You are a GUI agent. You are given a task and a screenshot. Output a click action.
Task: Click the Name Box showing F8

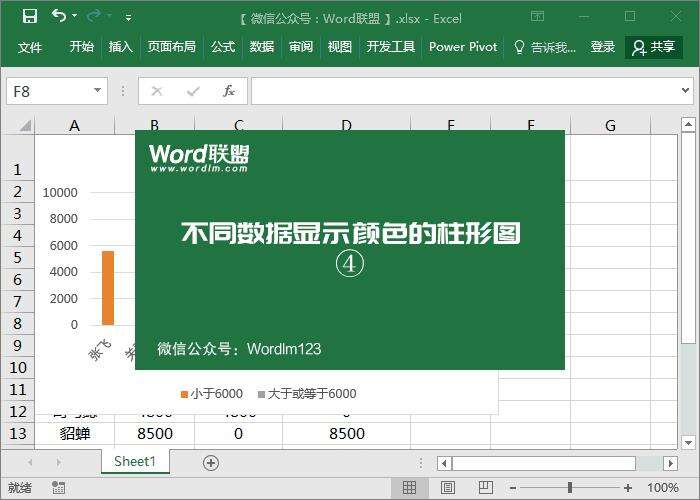click(48, 92)
